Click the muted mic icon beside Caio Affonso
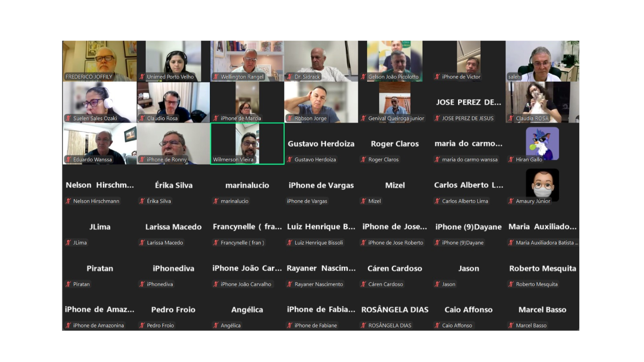This screenshot has height=362, width=644. (x=438, y=325)
